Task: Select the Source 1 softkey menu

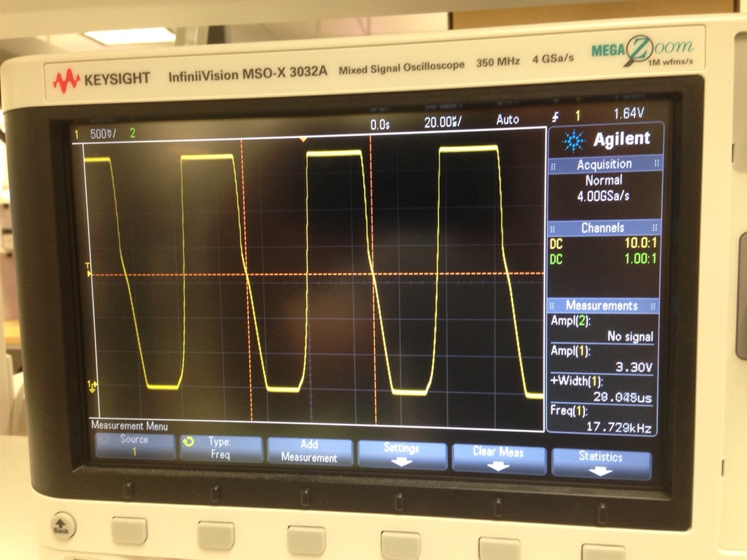Action: pos(135,446)
